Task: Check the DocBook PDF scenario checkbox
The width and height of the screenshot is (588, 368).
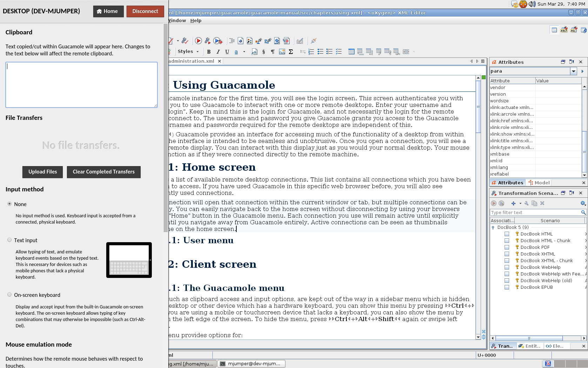Action: pos(507,247)
